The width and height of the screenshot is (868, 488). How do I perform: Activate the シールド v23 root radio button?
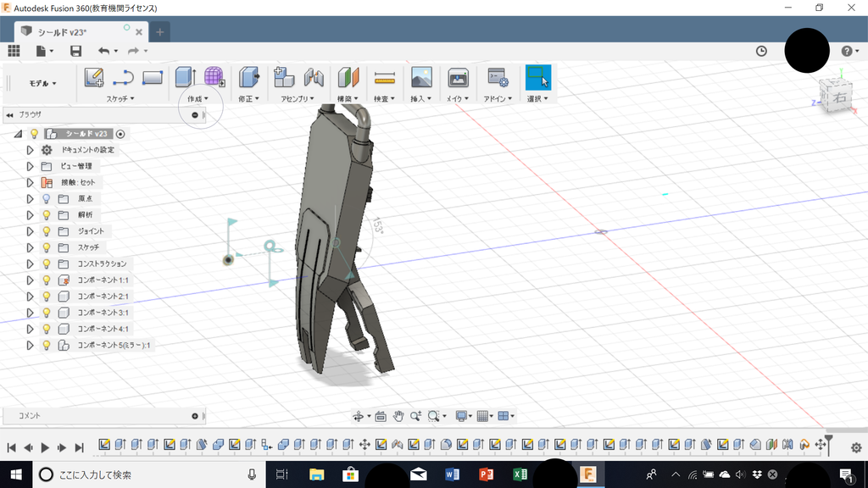(x=120, y=134)
